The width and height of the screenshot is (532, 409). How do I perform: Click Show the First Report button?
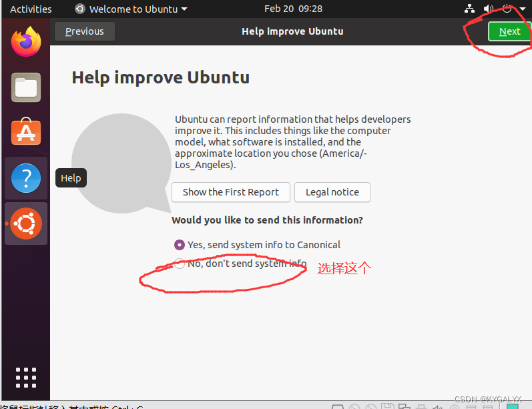pos(231,192)
